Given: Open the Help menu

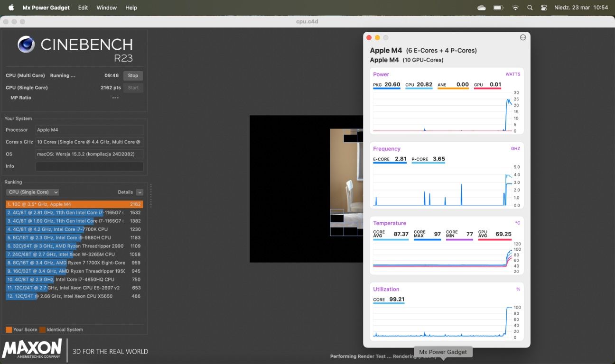Looking at the screenshot, I should (x=131, y=8).
